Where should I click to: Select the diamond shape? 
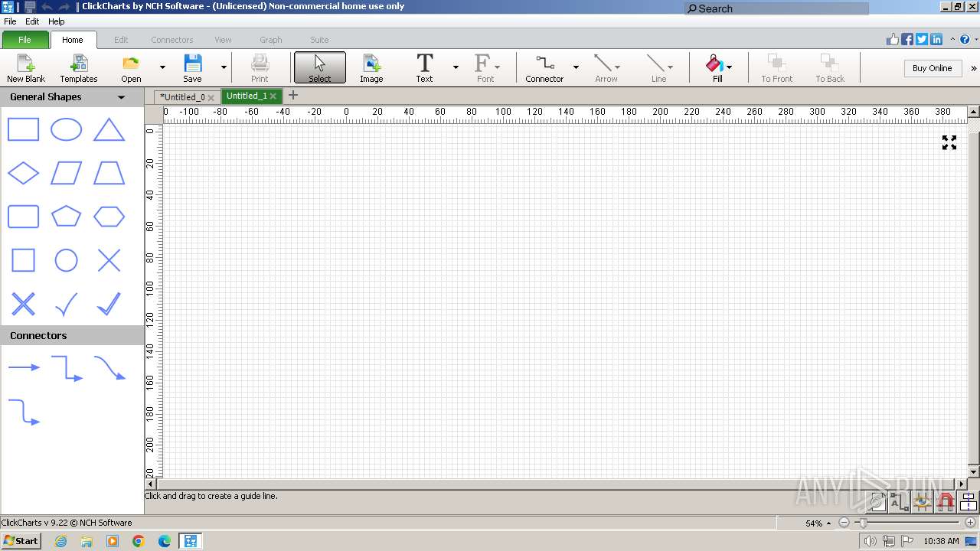tap(23, 173)
